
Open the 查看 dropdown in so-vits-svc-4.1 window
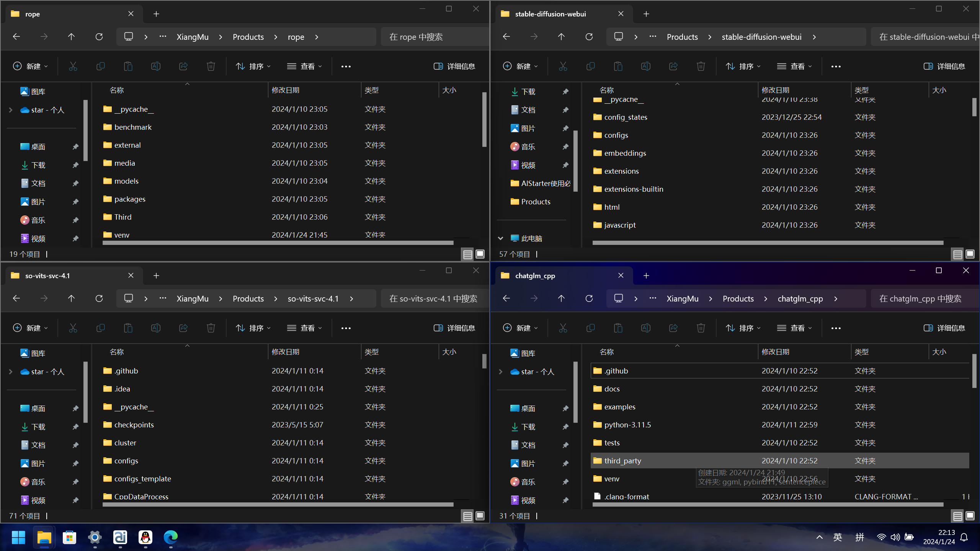click(x=304, y=328)
